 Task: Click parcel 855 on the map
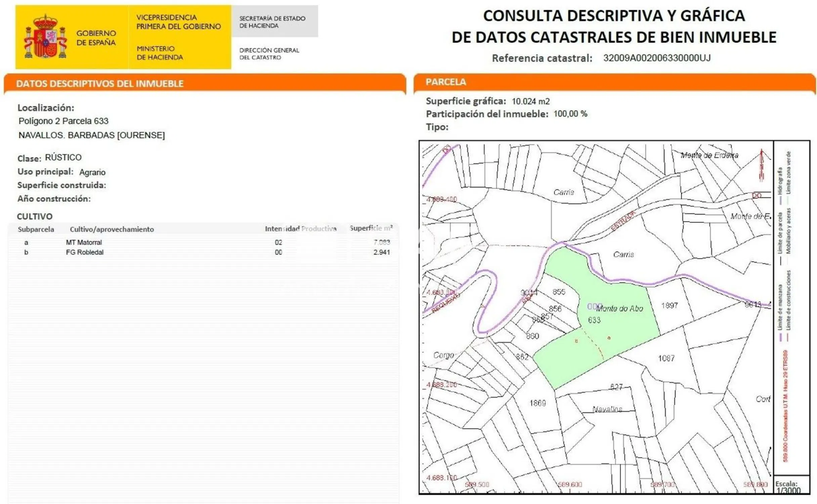pyautogui.click(x=559, y=292)
